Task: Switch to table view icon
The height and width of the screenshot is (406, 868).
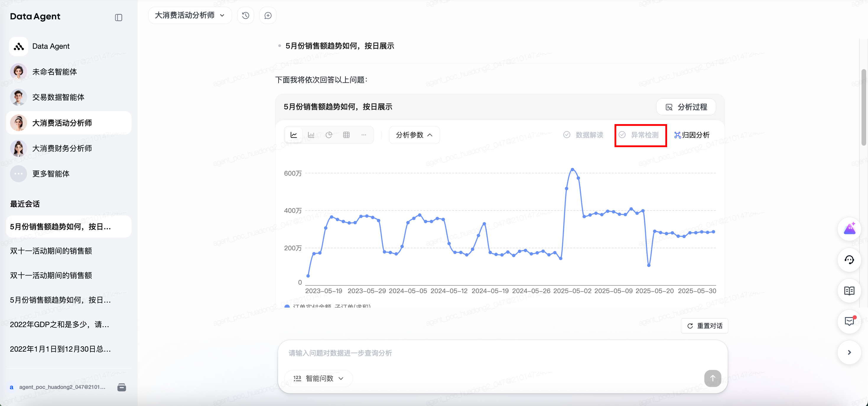Action: [346, 135]
